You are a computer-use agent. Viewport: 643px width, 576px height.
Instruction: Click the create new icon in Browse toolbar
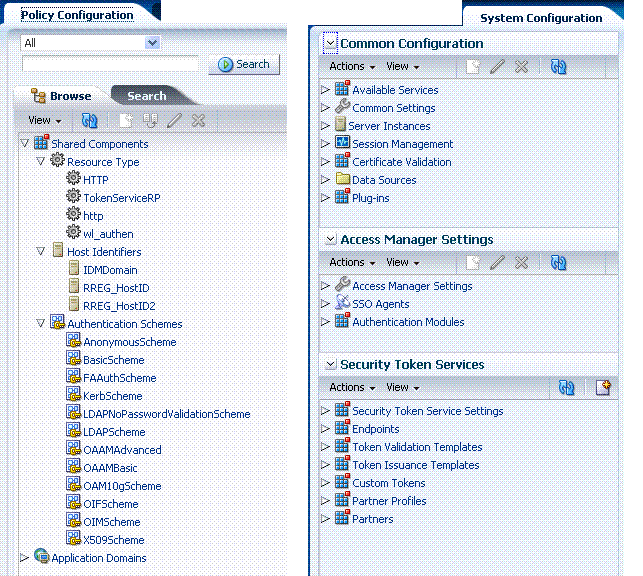pos(126,120)
